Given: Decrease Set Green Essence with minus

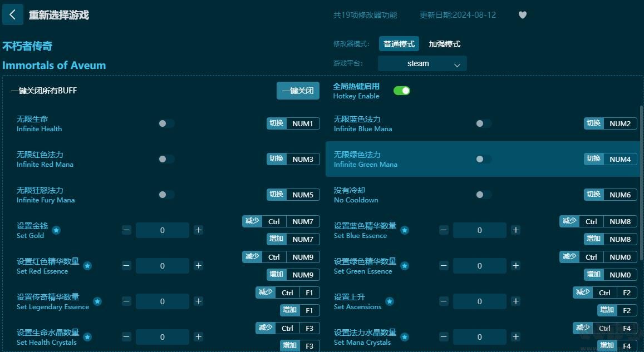Looking at the screenshot, I should (444, 266).
